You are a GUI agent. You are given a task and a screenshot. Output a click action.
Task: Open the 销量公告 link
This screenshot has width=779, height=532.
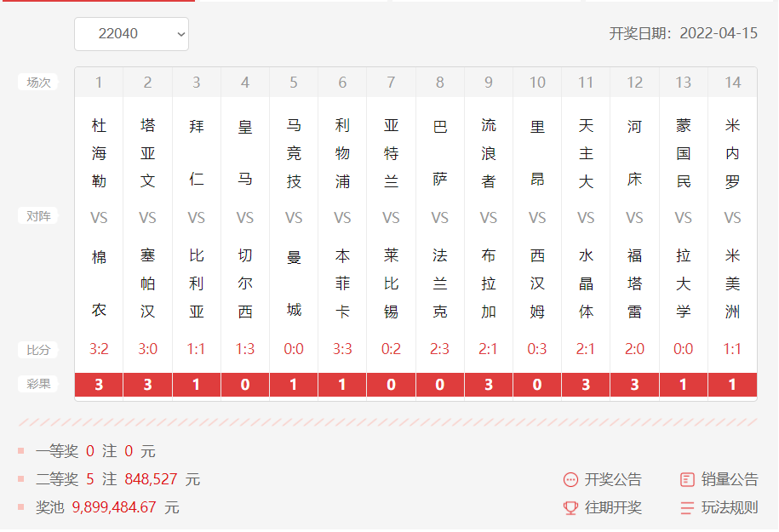[730, 480]
